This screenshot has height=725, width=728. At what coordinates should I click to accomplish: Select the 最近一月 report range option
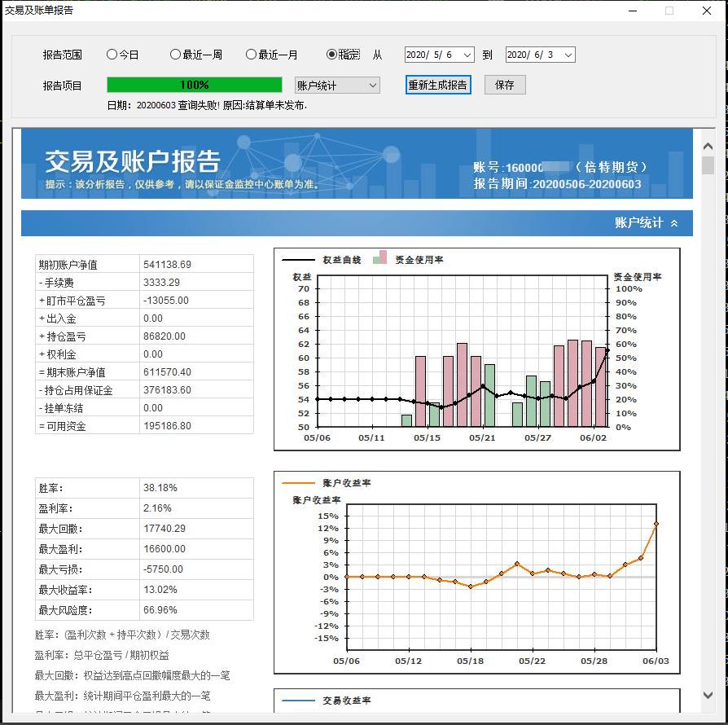point(251,54)
